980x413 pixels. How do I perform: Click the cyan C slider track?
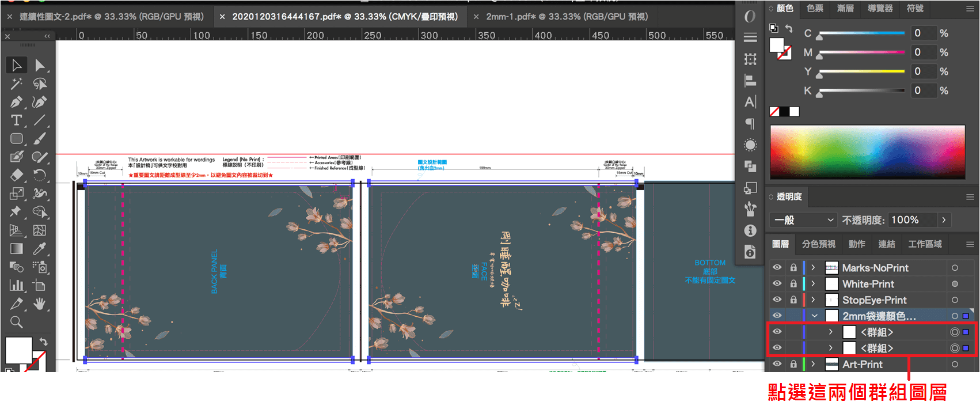tap(861, 33)
